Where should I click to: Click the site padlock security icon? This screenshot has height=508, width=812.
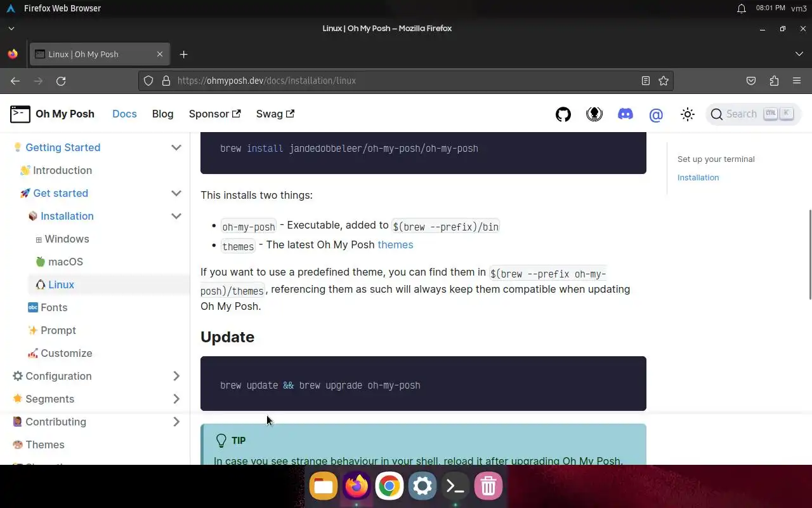166,81
